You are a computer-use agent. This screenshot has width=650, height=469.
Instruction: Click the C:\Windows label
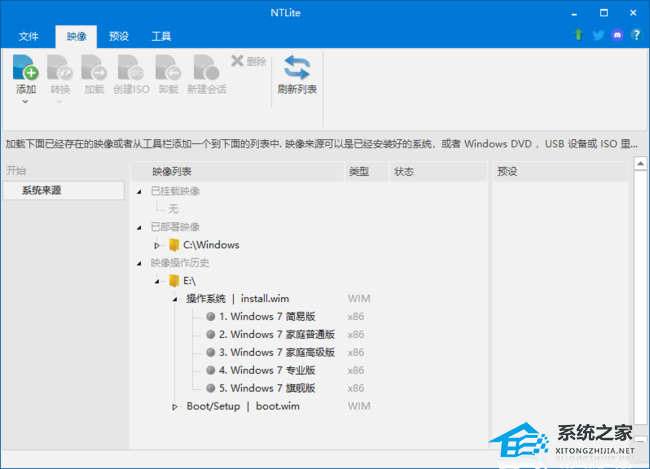211,245
